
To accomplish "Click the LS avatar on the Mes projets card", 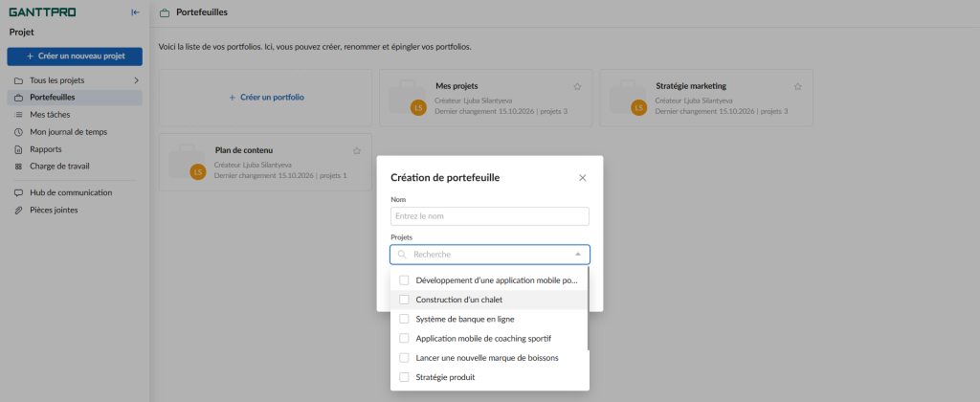I will point(418,107).
